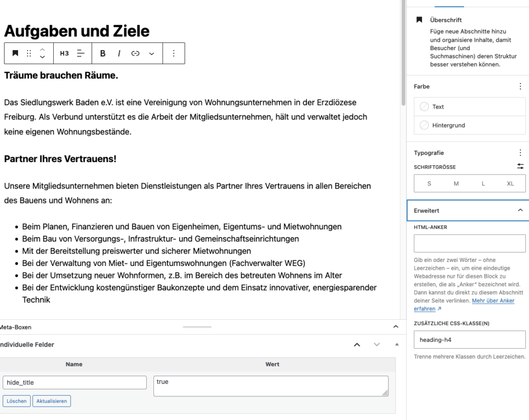Open the text alignment options
The image size is (529, 420).
(x=81, y=53)
